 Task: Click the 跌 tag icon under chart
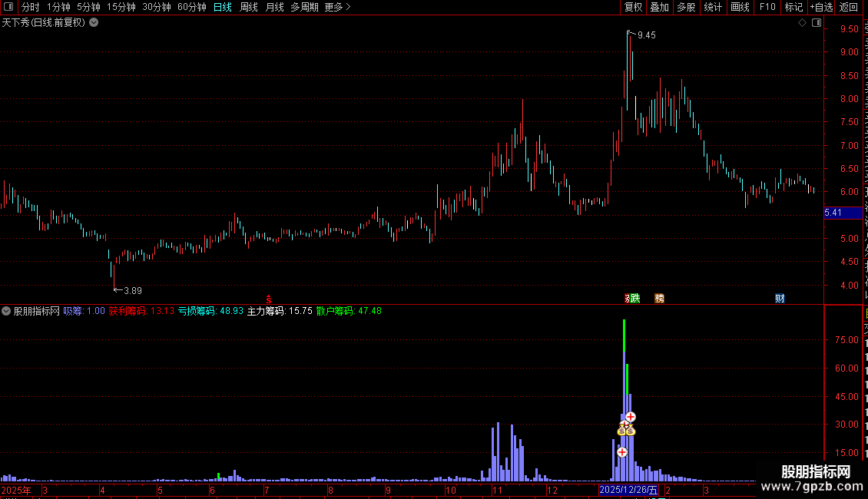(x=635, y=299)
